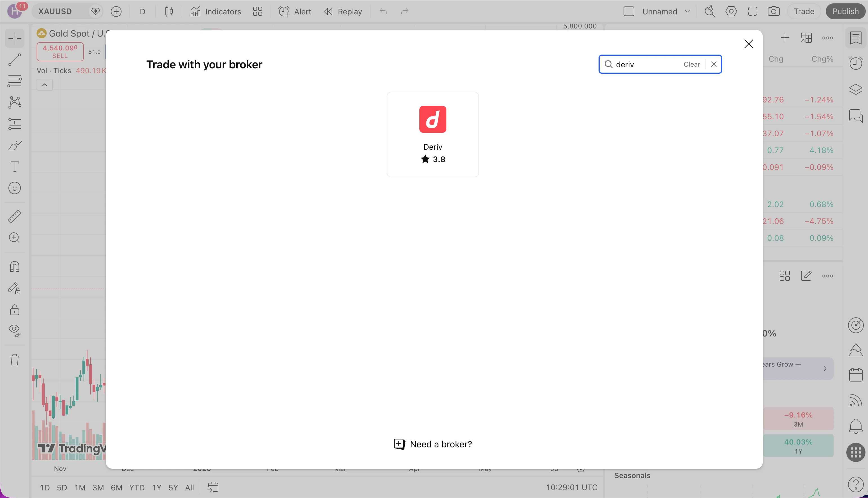The height and width of the screenshot is (498, 868).
Task: Open the notifications bell icon
Action: coord(856,426)
